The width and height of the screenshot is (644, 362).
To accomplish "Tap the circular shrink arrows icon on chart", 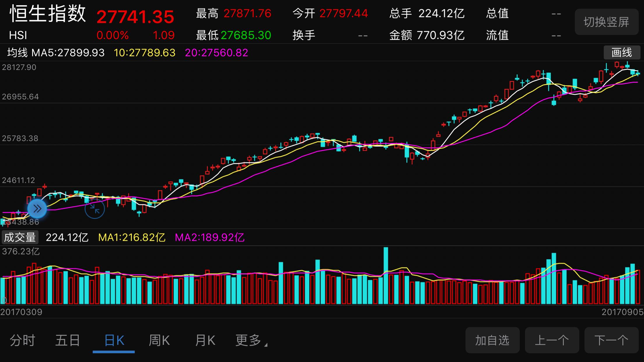I will point(94,209).
